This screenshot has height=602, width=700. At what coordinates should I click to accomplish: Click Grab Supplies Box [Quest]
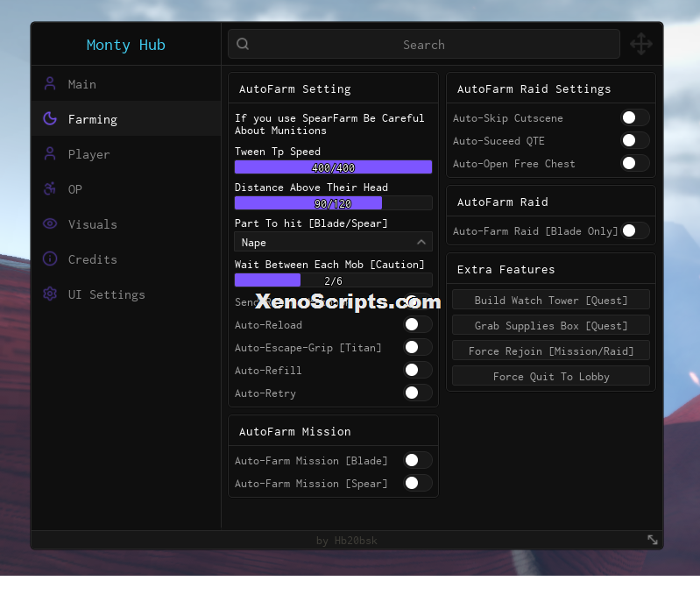click(x=551, y=326)
